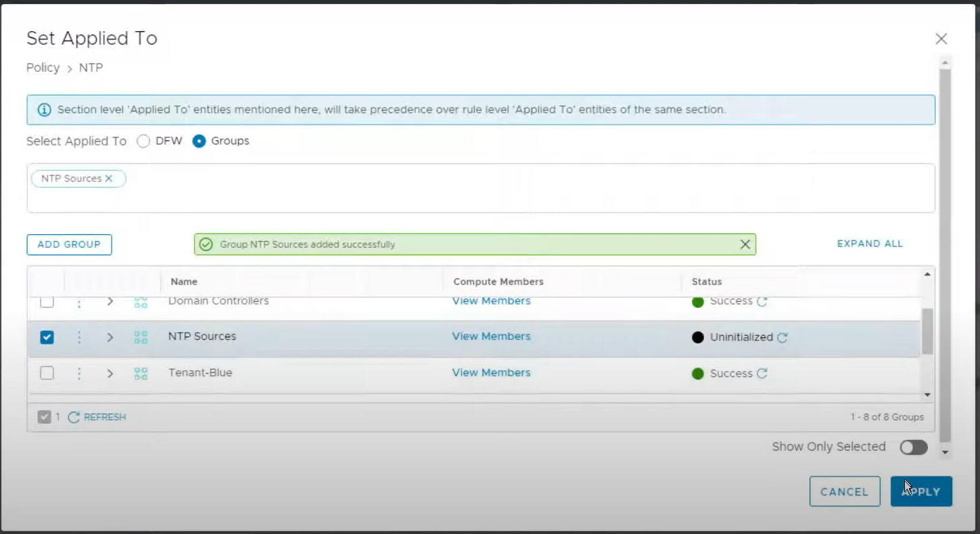Click the APPLY button
Screen dimensions: 980x534
click(x=921, y=492)
